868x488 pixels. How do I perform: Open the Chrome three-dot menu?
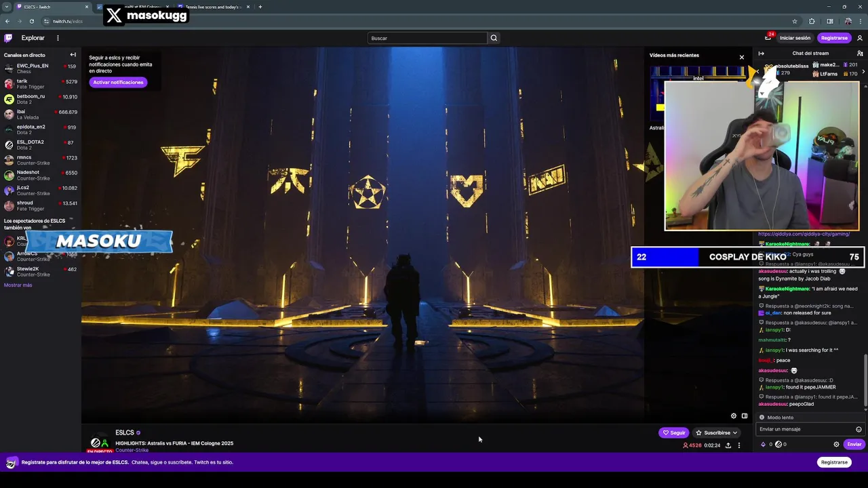click(x=861, y=21)
